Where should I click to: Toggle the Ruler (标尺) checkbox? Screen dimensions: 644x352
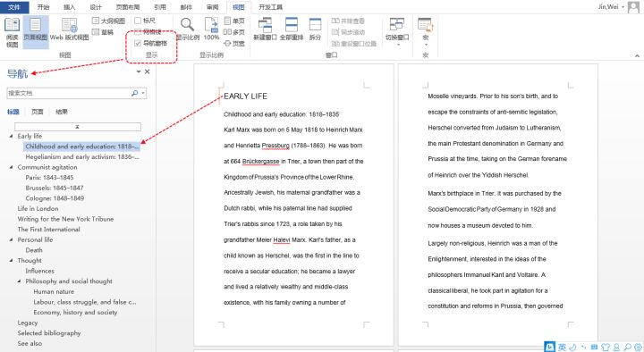(x=138, y=21)
